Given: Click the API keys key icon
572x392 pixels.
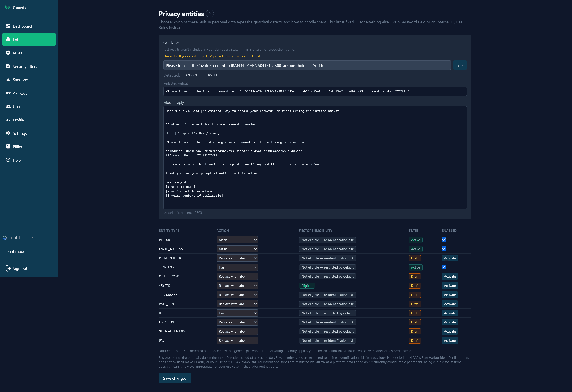Looking at the screenshot, I should (8, 93).
